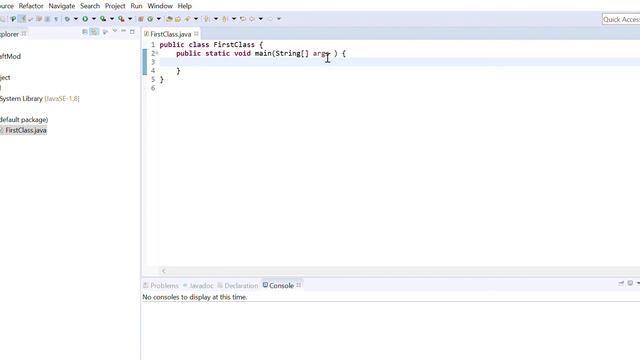Open the External Tools dropdown arrow
This screenshot has height=360, width=640.
coord(130,19)
